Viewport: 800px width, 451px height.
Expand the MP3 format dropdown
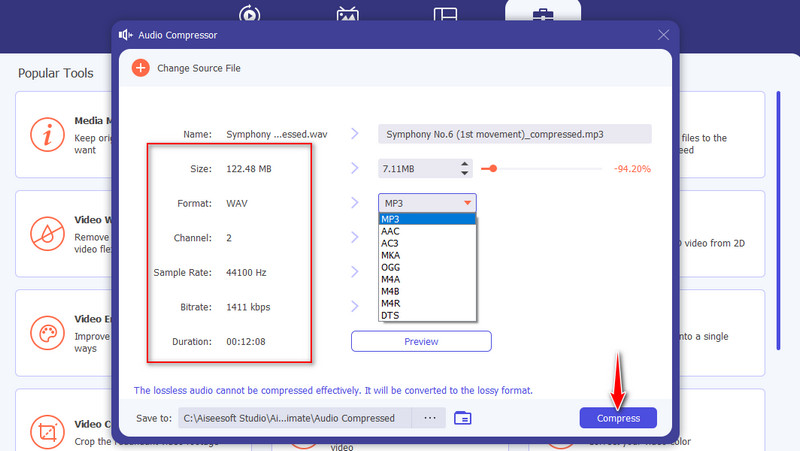click(427, 203)
